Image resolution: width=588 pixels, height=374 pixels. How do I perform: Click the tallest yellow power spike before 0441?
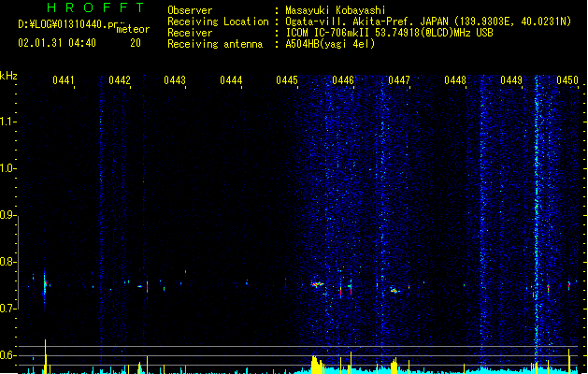46,356
